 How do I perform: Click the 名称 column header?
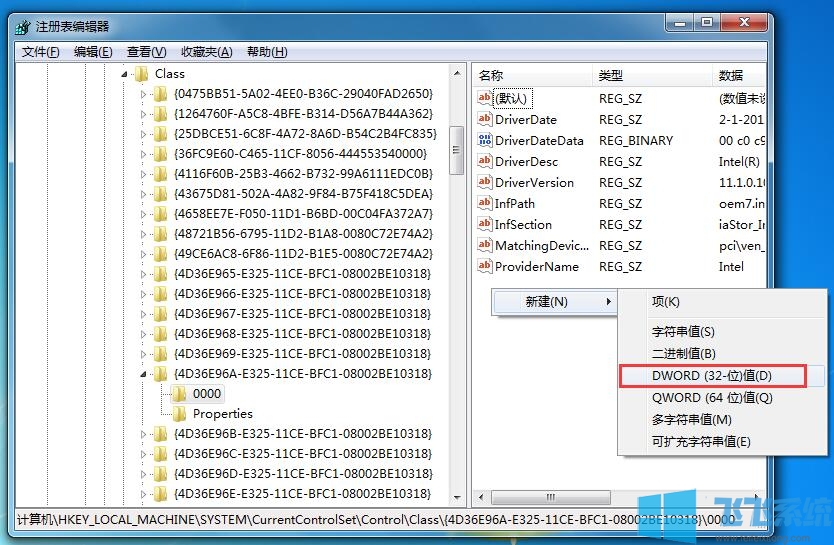pyautogui.click(x=491, y=76)
